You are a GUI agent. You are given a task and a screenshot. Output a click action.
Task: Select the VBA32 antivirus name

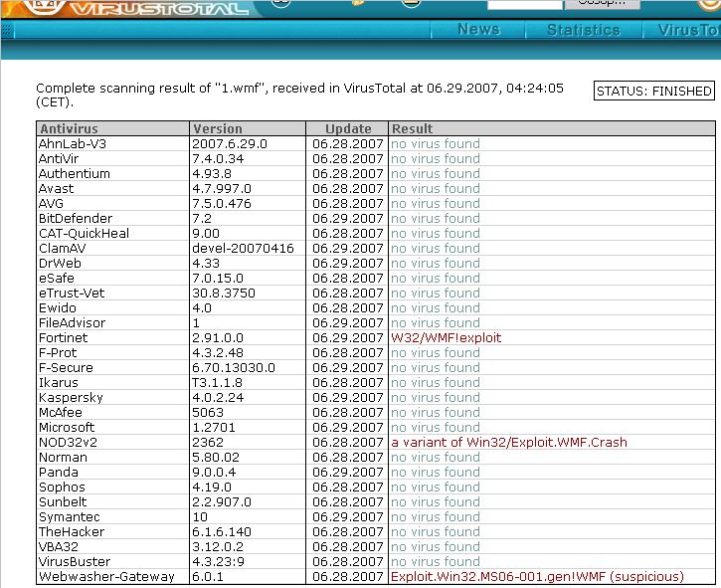point(59,546)
